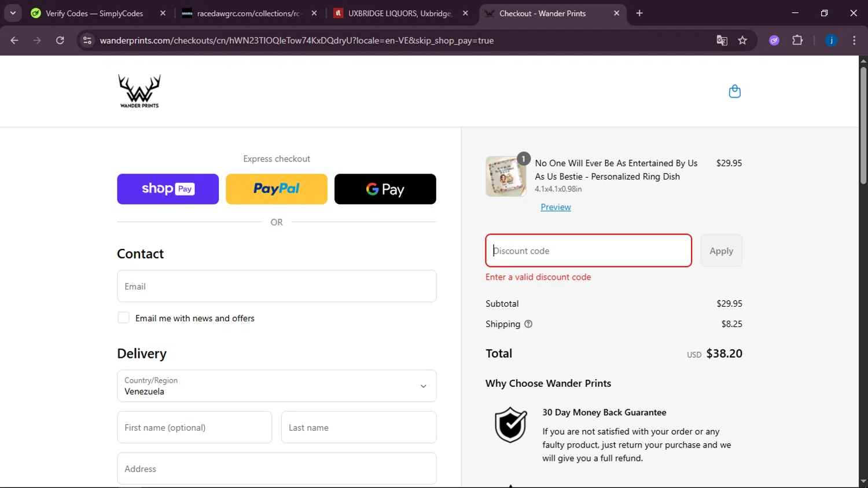Expand the Country/Region dropdown
The height and width of the screenshot is (488, 868).
click(277, 386)
